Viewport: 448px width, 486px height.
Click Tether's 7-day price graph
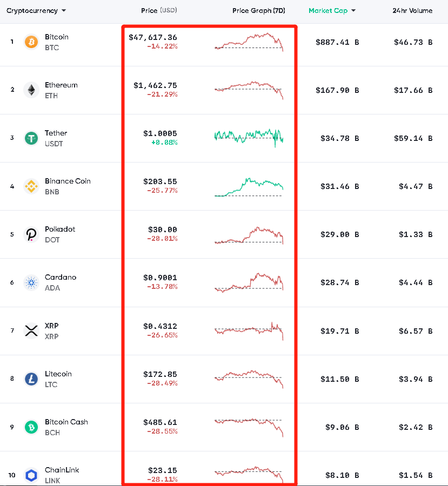(x=249, y=137)
